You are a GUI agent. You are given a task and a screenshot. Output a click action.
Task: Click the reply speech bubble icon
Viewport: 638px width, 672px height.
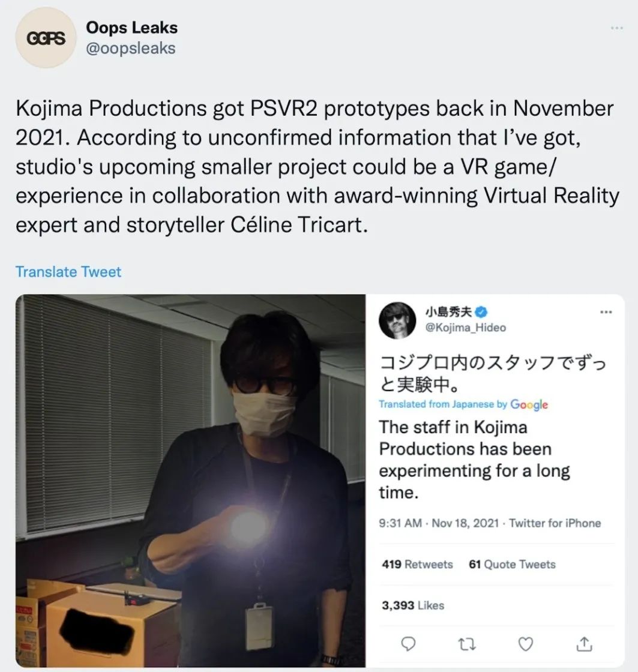[409, 643]
